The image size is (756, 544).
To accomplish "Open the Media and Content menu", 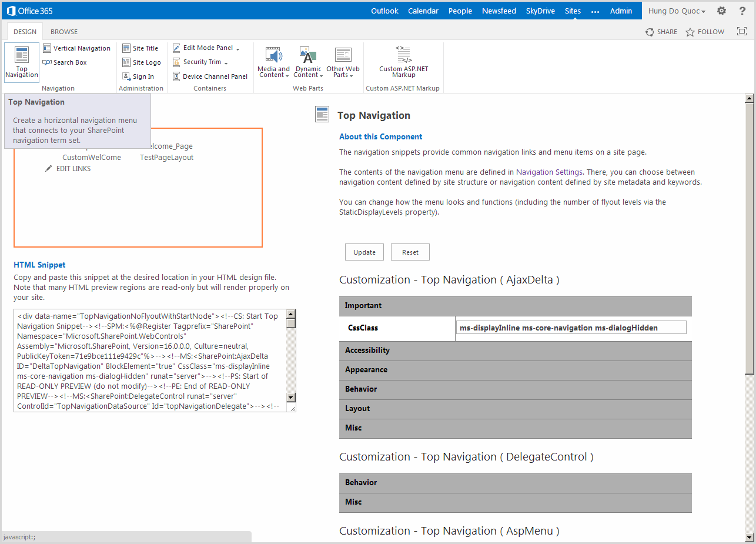I will point(273,63).
